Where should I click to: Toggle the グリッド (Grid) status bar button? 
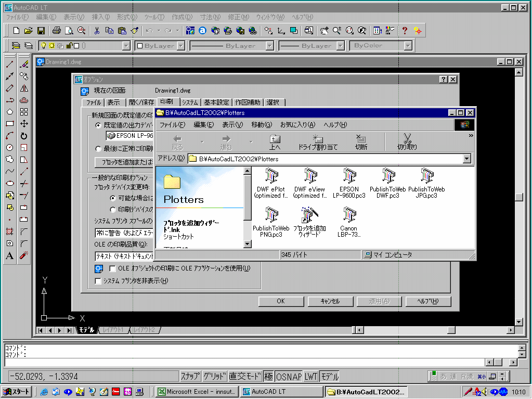tap(214, 376)
